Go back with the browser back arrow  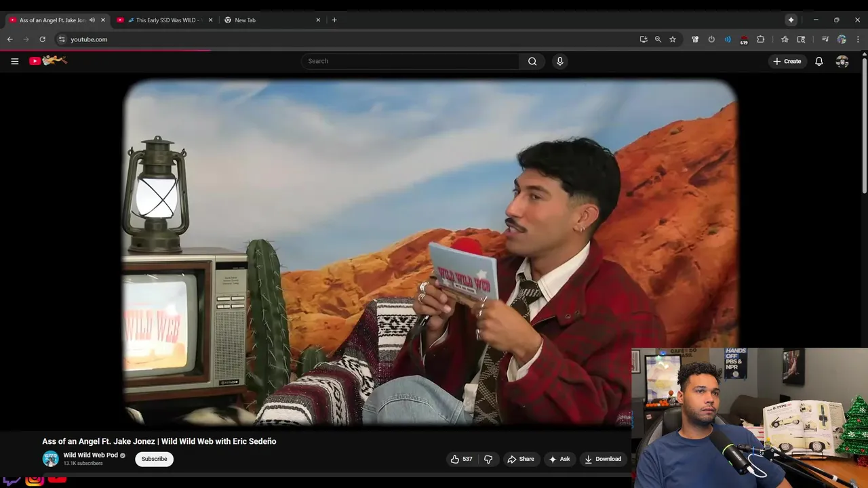[10, 39]
